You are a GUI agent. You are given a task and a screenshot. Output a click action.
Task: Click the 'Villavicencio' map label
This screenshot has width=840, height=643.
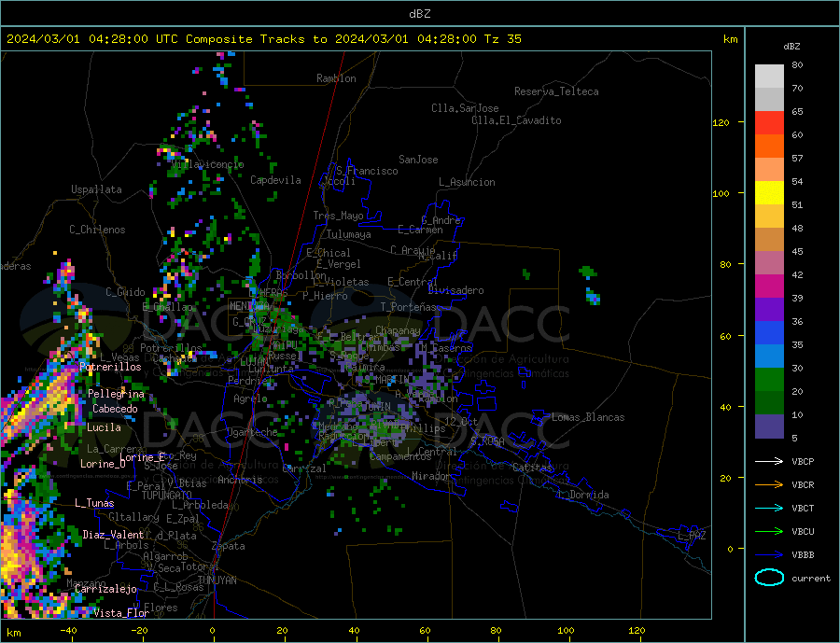click(x=207, y=164)
